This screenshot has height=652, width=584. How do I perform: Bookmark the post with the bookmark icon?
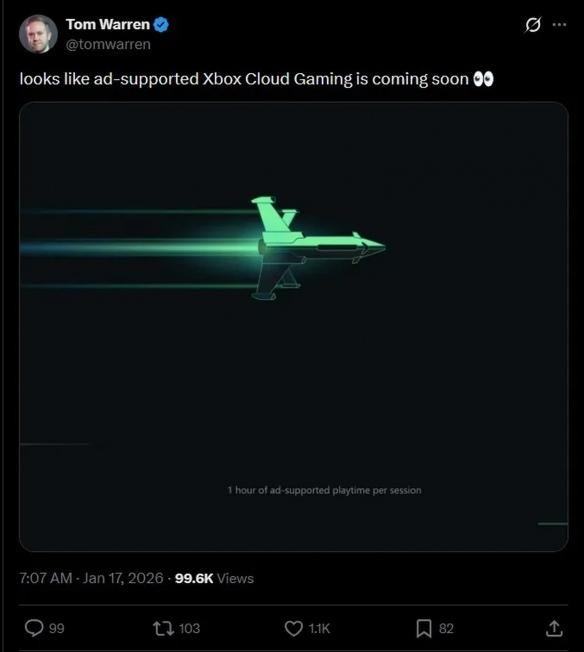pos(424,628)
